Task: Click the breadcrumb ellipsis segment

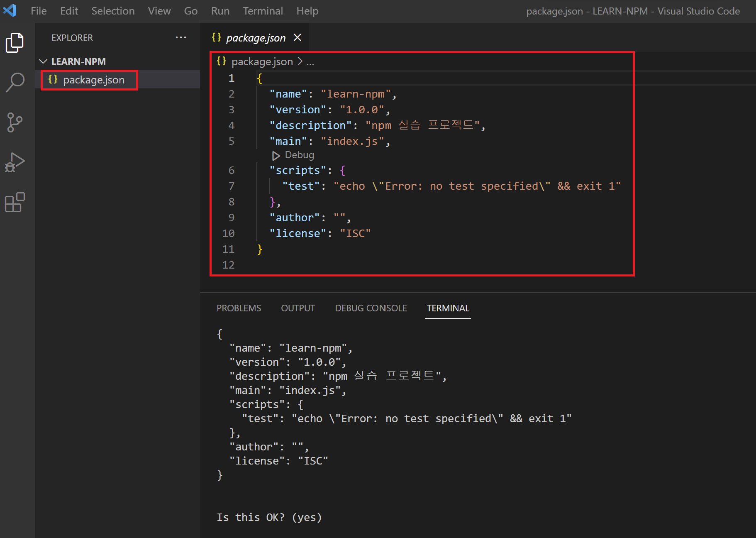Action: 310,62
